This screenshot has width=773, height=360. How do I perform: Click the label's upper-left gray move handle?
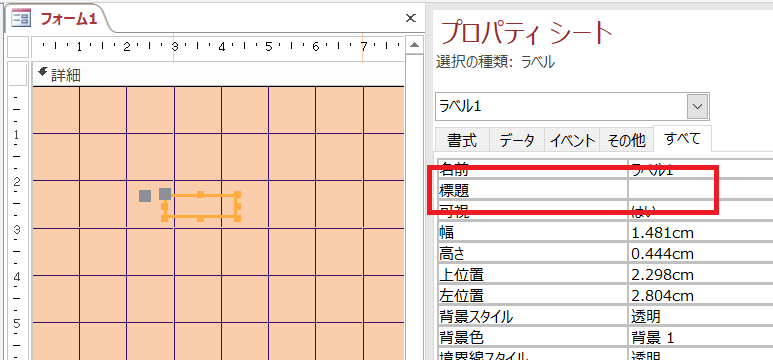point(165,194)
